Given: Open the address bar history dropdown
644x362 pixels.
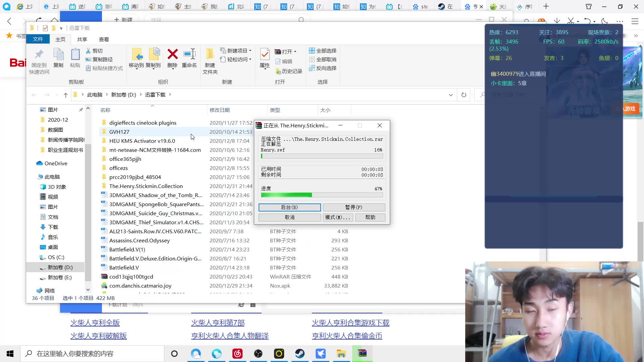Looking at the screenshot, I should [x=450, y=95].
